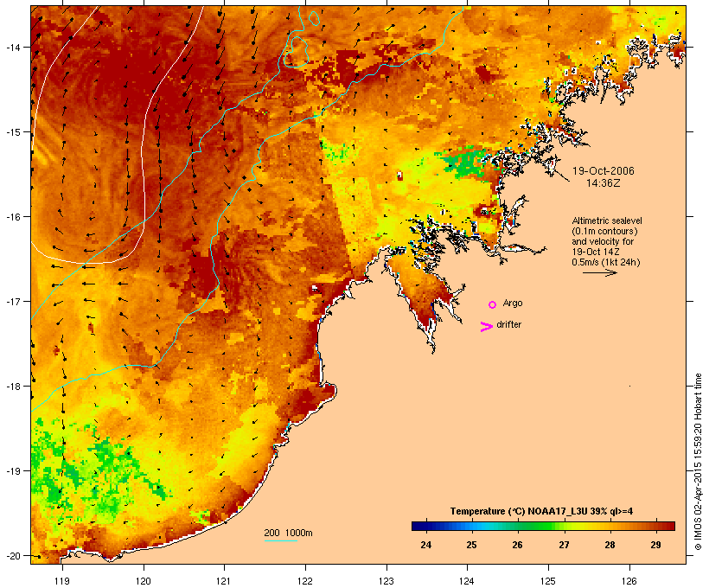The width and height of the screenshot is (709, 588).
Task: Click the 0.5m/s velocity scale arrow
Action: 600,272
